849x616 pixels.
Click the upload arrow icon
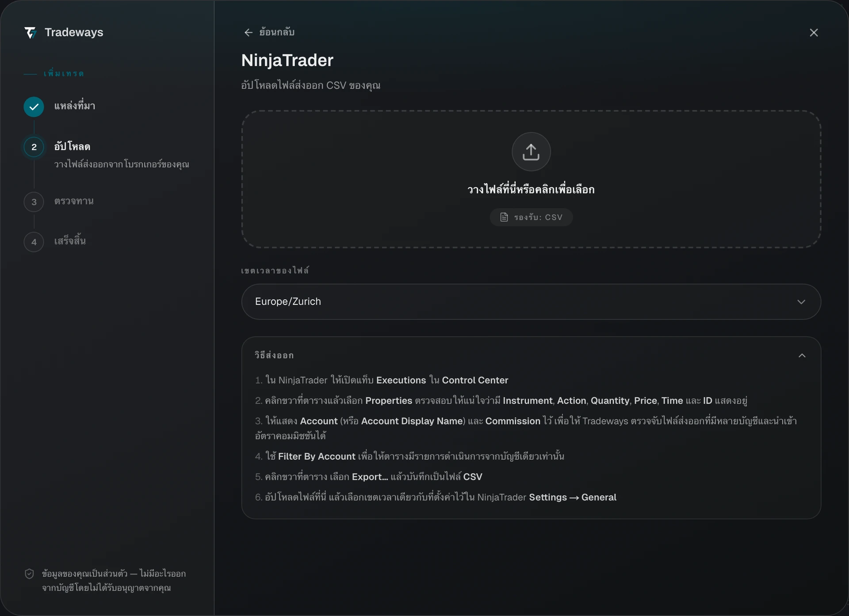[x=531, y=152]
